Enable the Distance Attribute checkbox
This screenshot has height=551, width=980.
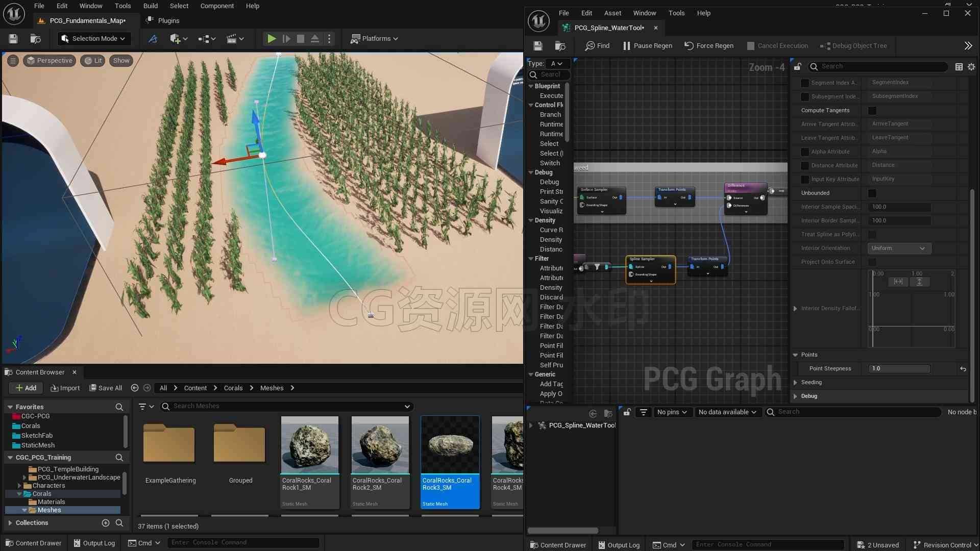(805, 166)
